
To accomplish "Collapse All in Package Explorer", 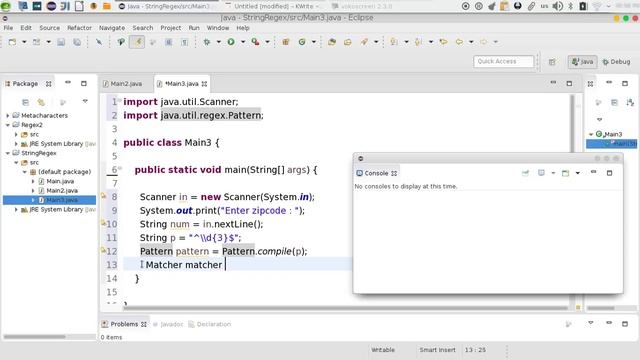I will 25,102.
